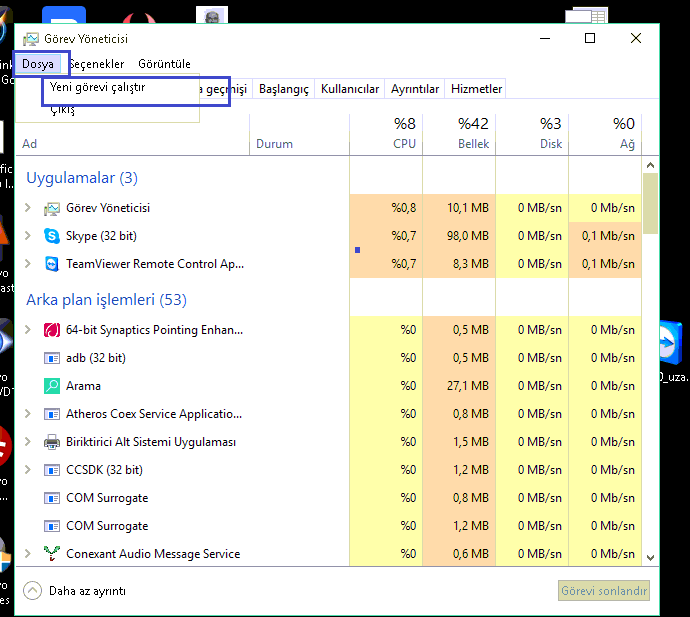Click the TeamViewer Remote Control icon
The width and height of the screenshot is (690, 617).
[x=51, y=264]
